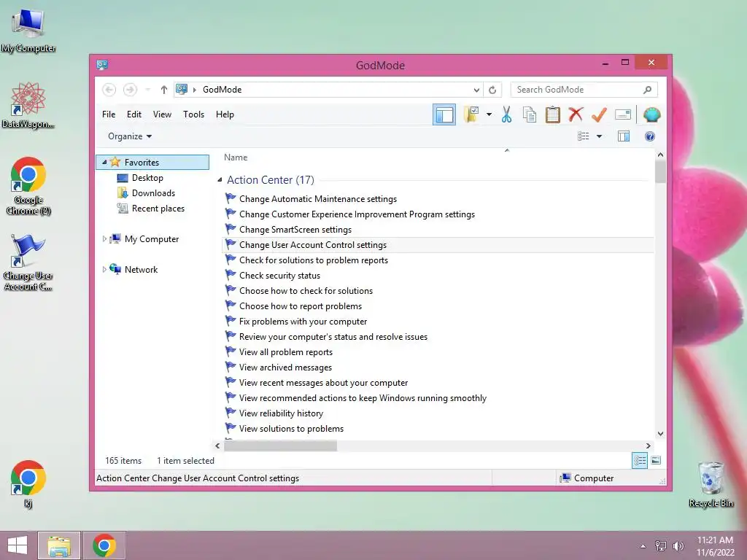Click the Paste clipboard icon

pyautogui.click(x=553, y=114)
